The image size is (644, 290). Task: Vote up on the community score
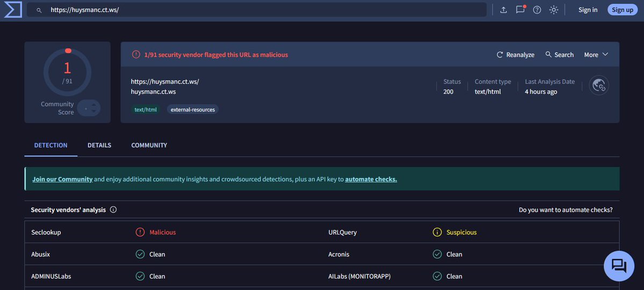pos(93,105)
